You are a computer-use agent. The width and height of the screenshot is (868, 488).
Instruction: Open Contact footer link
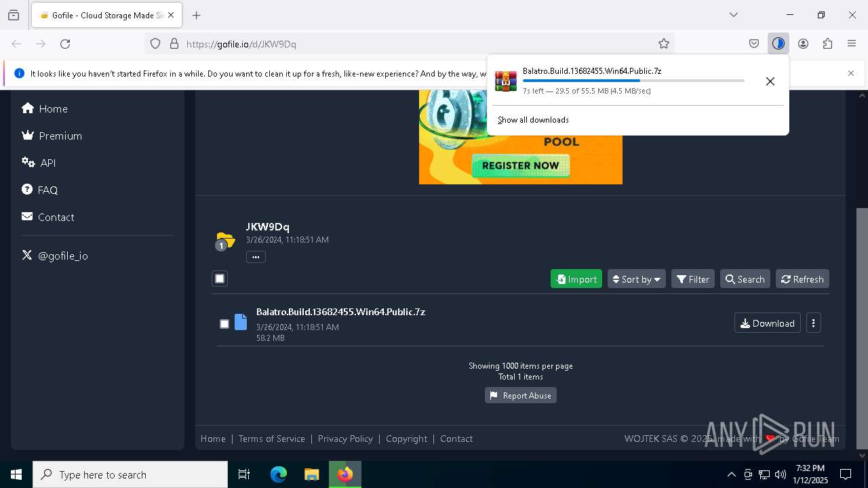tap(456, 439)
